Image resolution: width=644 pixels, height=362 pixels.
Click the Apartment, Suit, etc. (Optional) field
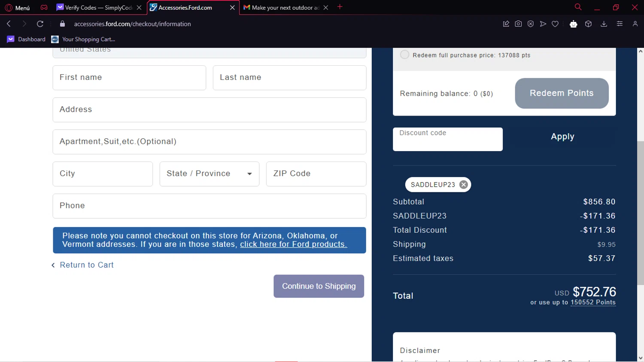click(210, 142)
